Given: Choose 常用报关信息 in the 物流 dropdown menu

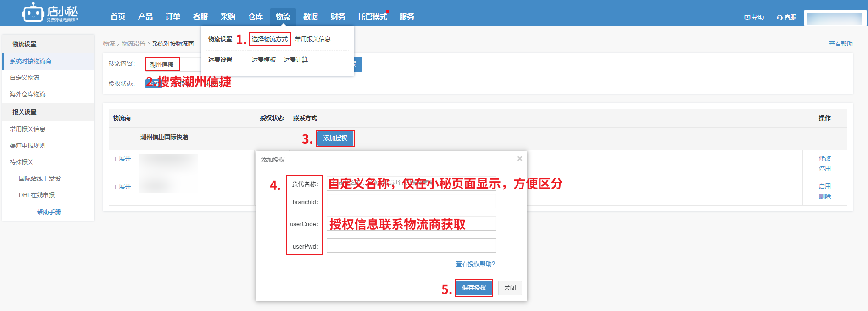Looking at the screenshot, I should [313, 39].
